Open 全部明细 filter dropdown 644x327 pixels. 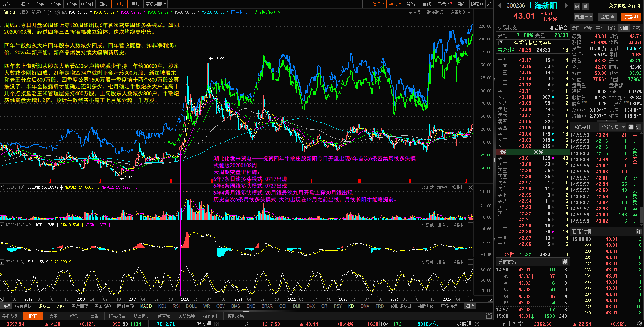[613, 127]
